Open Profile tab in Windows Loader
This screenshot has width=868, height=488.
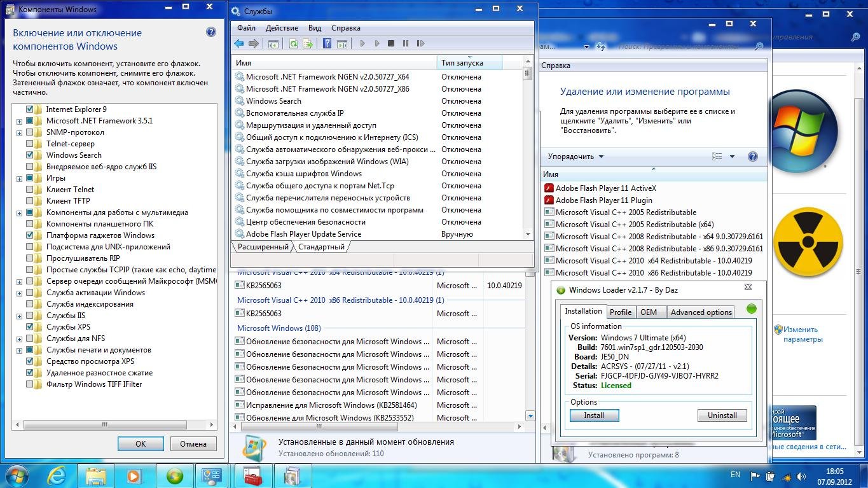(x=620, y=312)
